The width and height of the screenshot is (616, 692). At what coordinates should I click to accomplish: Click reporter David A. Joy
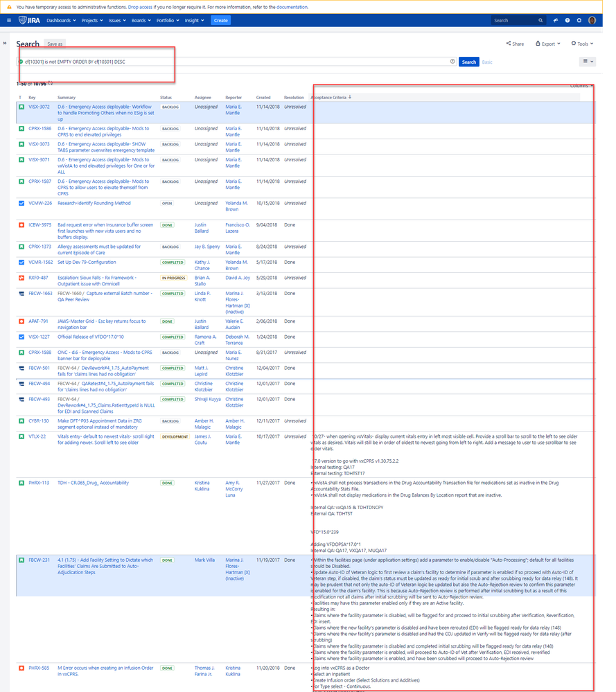tap(238, 278)
